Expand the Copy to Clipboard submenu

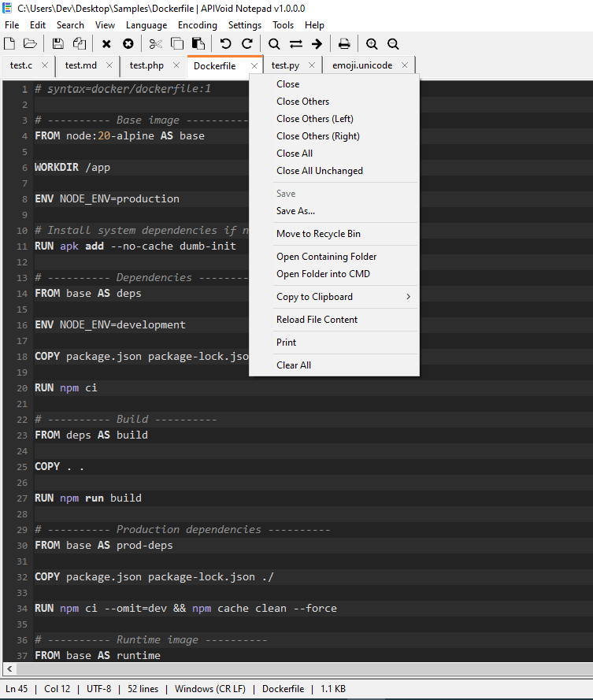pos(334,297)
